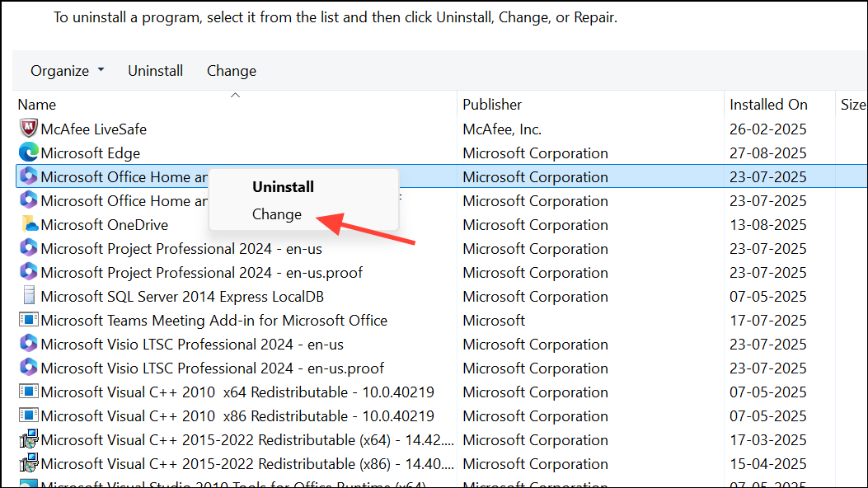
Task: Click the Change toolbar button
Action: (231, 71)
